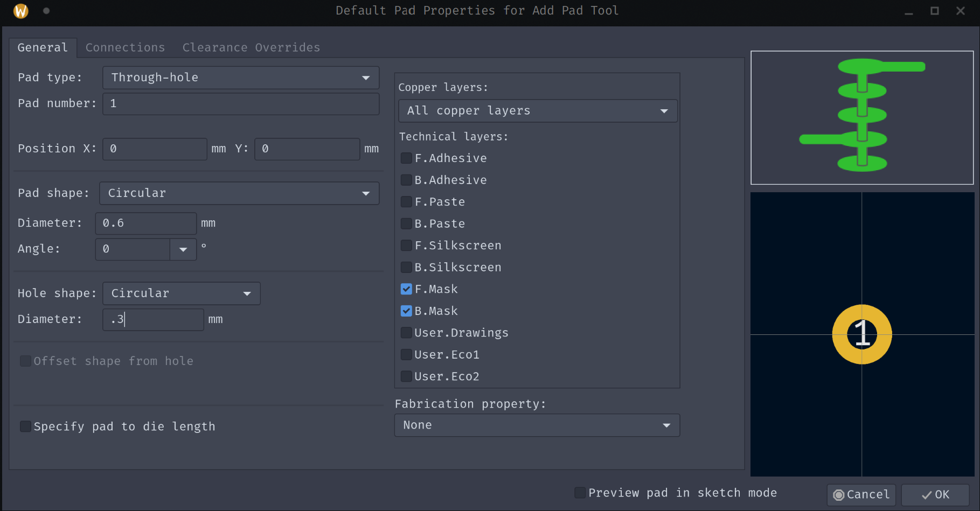Viewport: 980px width, 511px height.
Task: Switch to the General tab
Action: pyautogui.click(x=43, y=47)
